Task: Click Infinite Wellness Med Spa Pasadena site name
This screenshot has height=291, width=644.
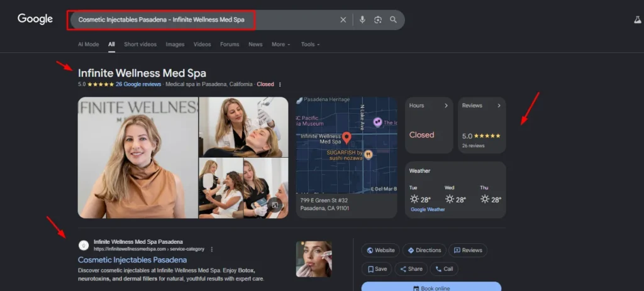Action: [138, 242]
